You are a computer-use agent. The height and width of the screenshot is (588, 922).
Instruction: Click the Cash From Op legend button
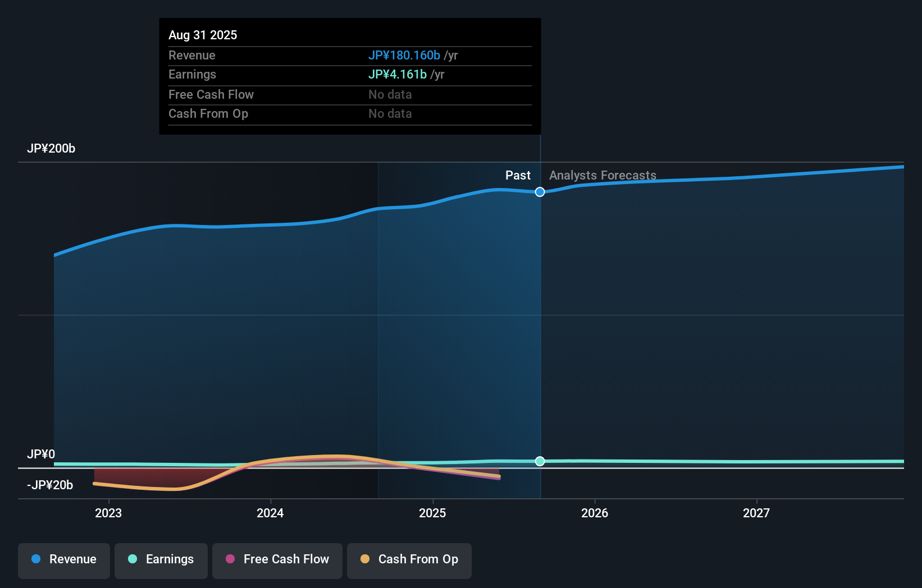coord(409,559)
